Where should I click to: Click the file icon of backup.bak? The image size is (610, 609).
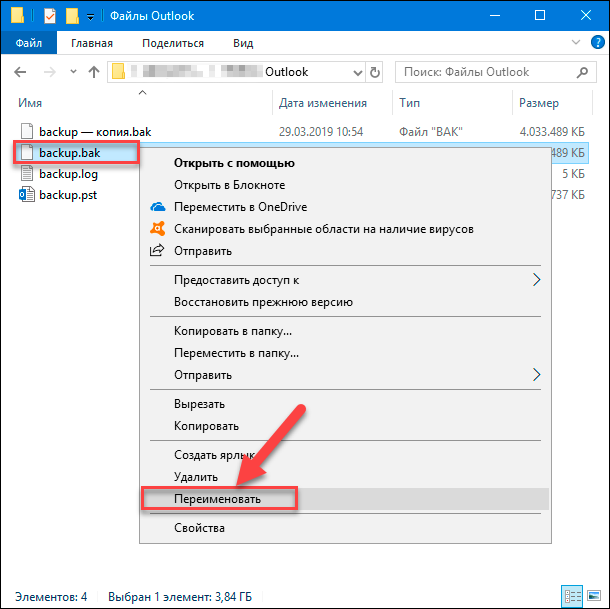(x=26, y=152)
